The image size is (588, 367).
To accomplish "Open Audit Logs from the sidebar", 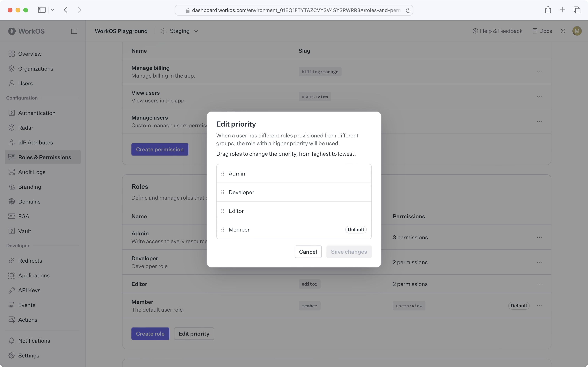I will coord(32,172).
